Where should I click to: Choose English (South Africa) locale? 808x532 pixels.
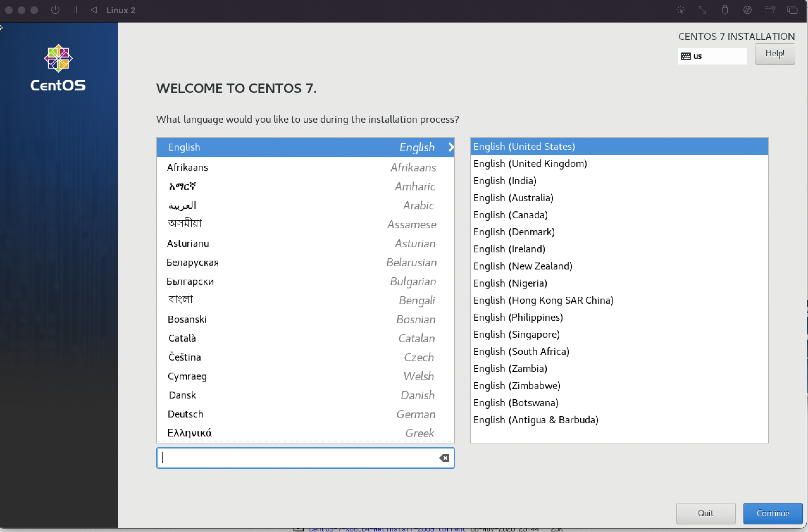point(619,352)
